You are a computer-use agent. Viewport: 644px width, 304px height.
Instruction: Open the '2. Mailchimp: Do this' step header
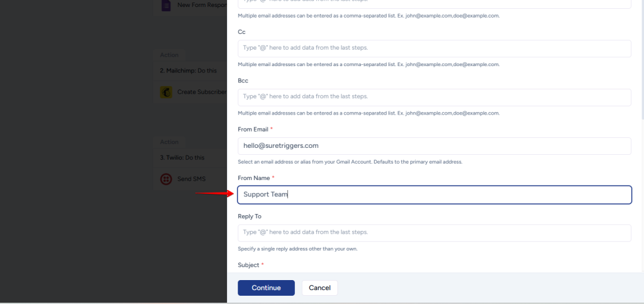[x=189, y=70]
